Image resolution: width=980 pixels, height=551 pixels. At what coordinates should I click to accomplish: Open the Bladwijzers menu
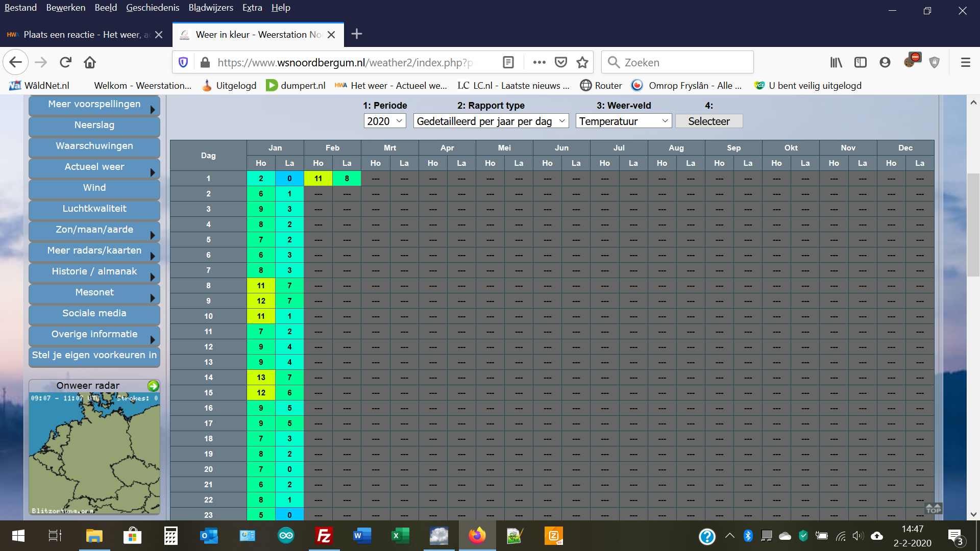coord(210,8)
